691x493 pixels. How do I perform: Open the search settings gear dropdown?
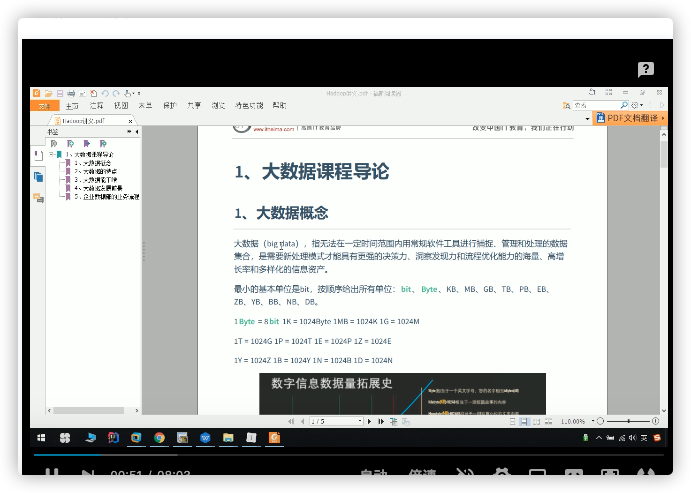(637, 105)
